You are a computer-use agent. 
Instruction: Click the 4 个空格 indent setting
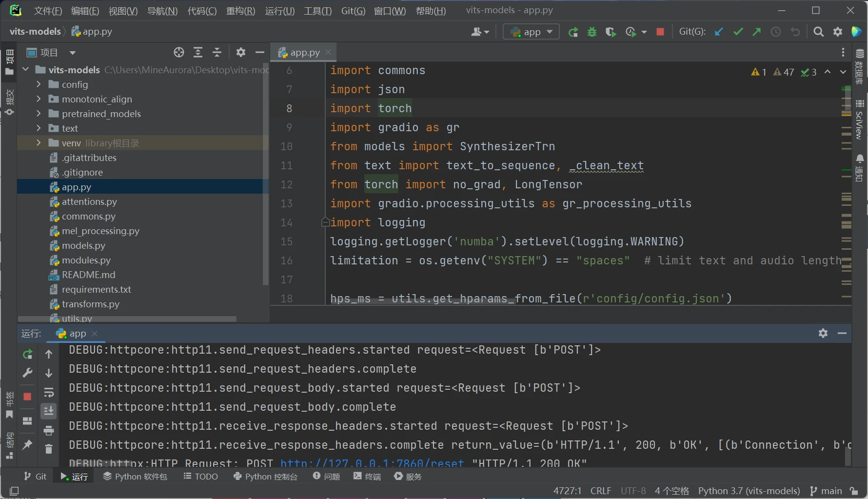[671, 491]
